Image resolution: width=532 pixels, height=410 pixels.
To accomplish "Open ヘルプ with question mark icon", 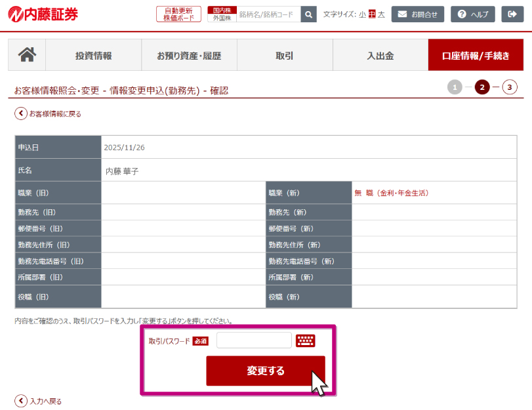I will 473,14.
